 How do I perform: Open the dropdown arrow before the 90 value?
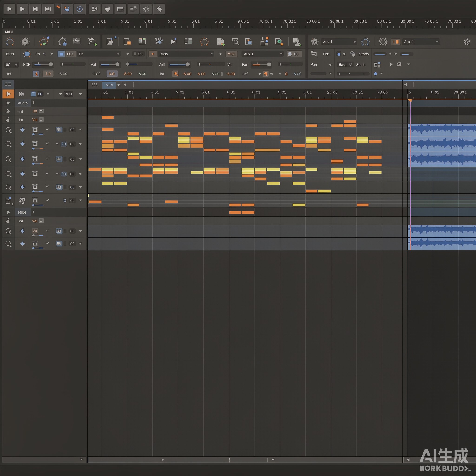click(x=57, y=144)
